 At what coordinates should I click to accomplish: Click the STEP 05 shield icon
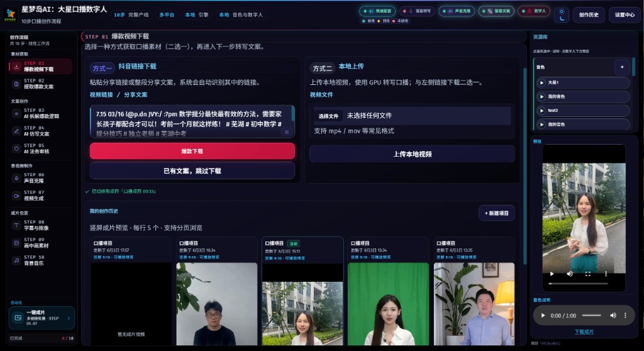pyautogui.click(x=16, y=148)
